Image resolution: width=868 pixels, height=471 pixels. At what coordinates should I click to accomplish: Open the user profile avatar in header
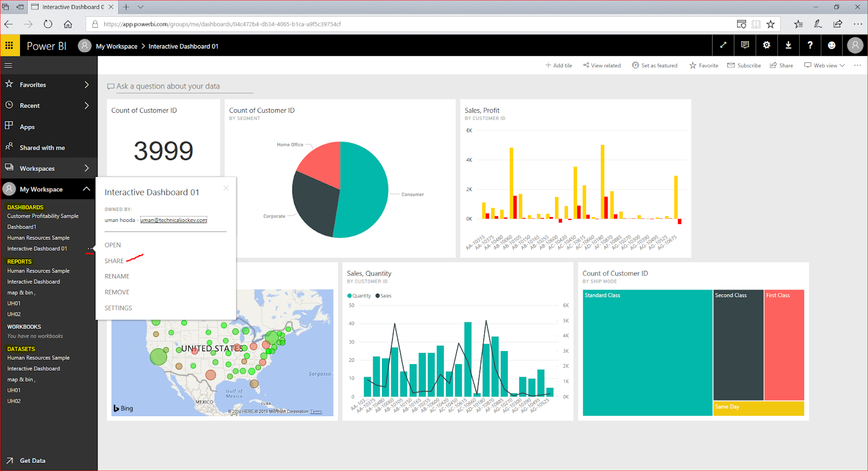(x=855, y=46)
